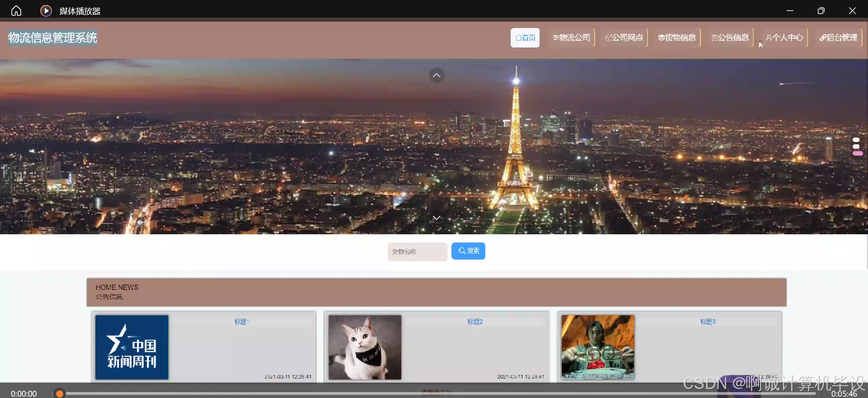This screenshot has height=398, width=868.
Task: Open the 标题1 announcement link
Action: (242, 322)
